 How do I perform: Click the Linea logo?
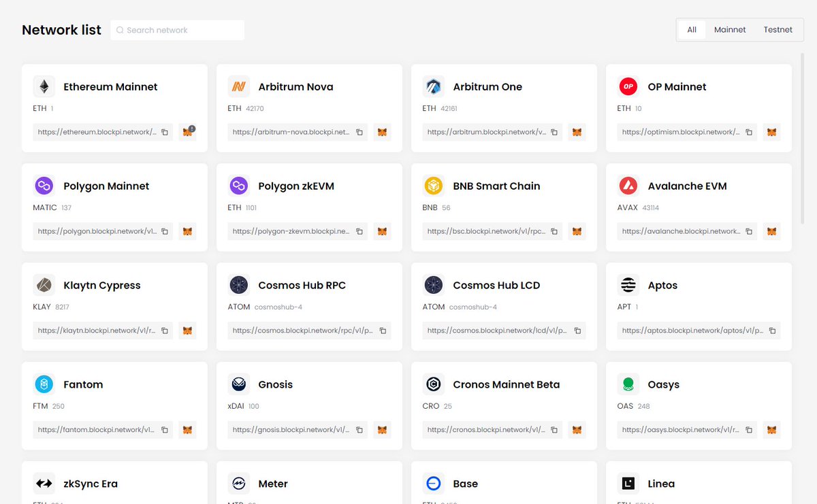click(x=628, y=484)
